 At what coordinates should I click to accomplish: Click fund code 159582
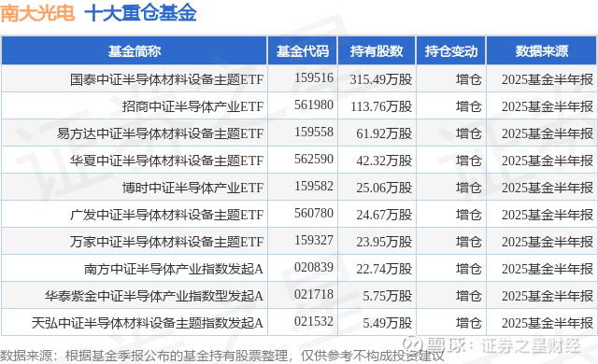click(x=314, y=186)
